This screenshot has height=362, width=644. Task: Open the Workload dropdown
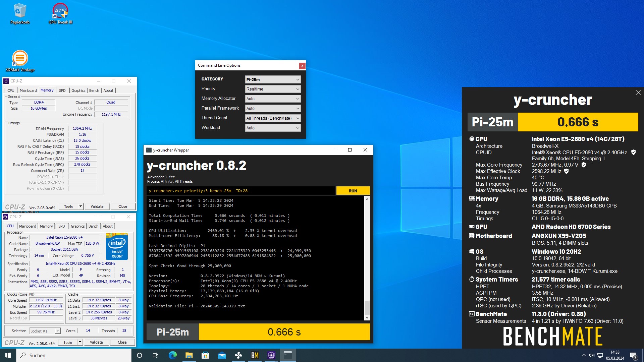click(x=273, y=128)
